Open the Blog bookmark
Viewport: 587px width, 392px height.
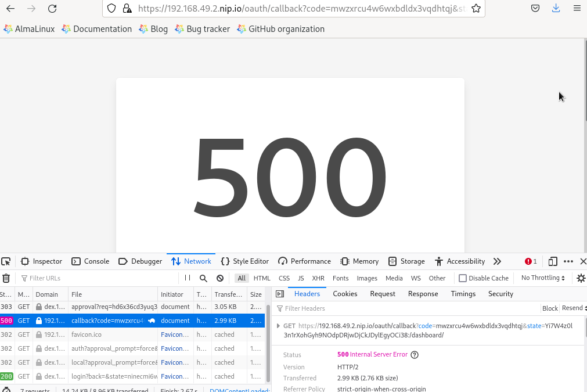click(153, 29)
